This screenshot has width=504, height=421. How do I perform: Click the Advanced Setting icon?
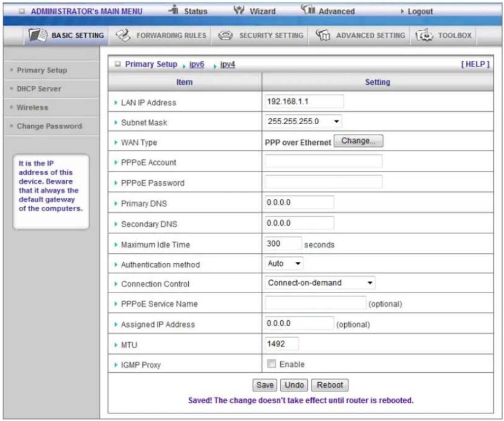pyautogui.click(x=323, y=35)
